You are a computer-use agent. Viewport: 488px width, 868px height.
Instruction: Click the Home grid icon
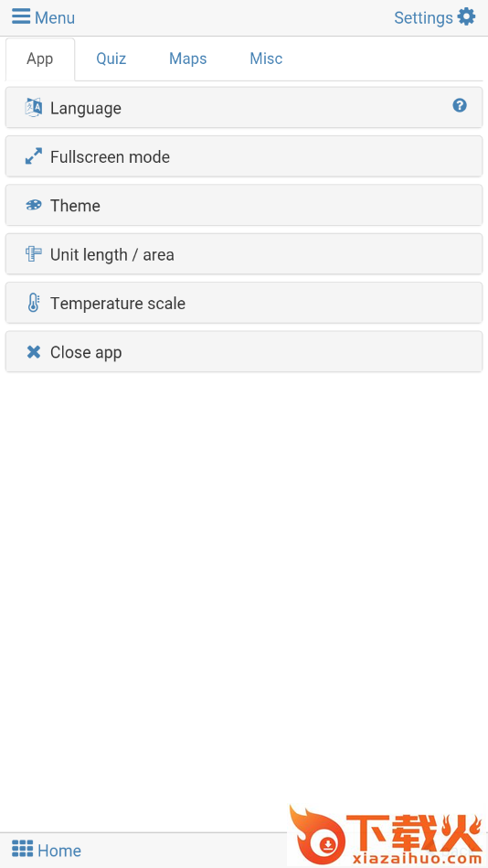23,849
